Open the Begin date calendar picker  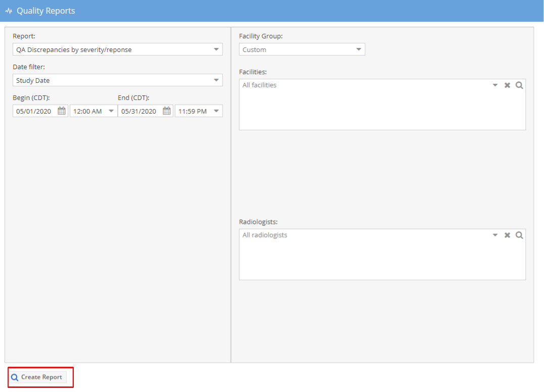[61, 111]
